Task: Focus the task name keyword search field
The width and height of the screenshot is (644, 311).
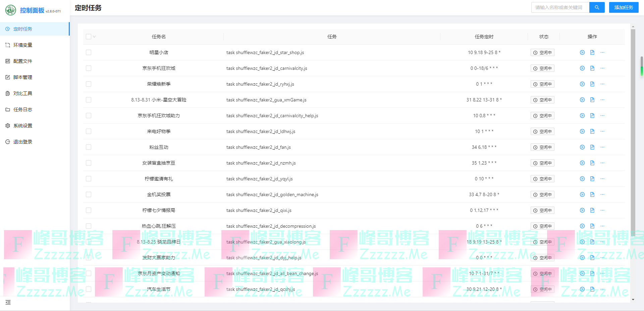Action: [560, 7]
